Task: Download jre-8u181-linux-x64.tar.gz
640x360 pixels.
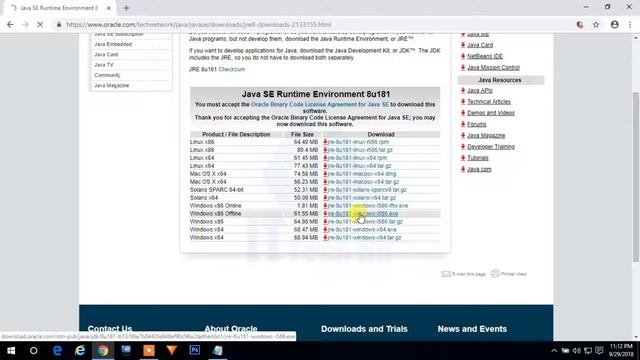Action: 359,166
